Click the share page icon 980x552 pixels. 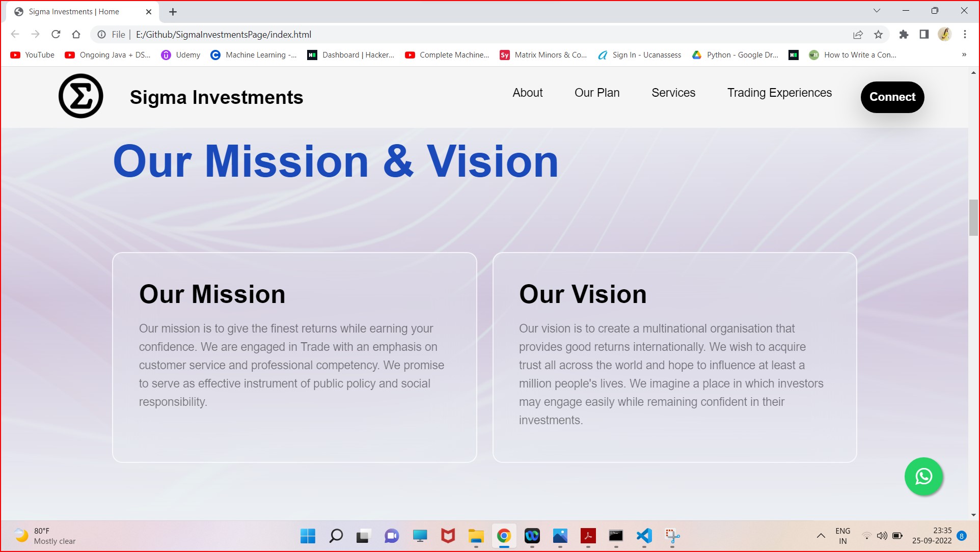click(858, 35)
